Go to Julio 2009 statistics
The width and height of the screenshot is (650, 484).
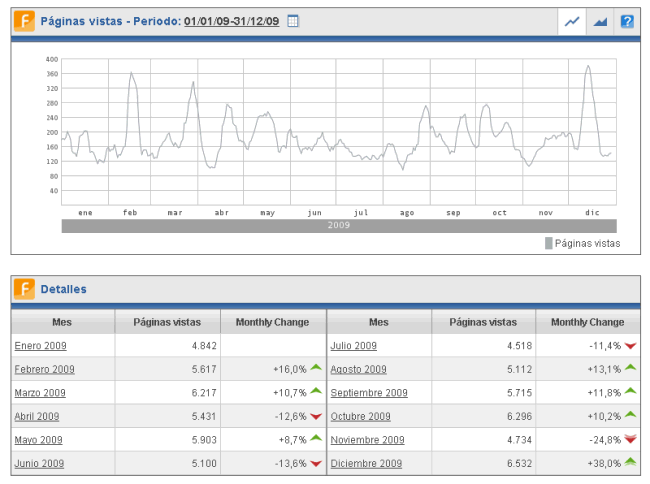[x=353, y=345]
